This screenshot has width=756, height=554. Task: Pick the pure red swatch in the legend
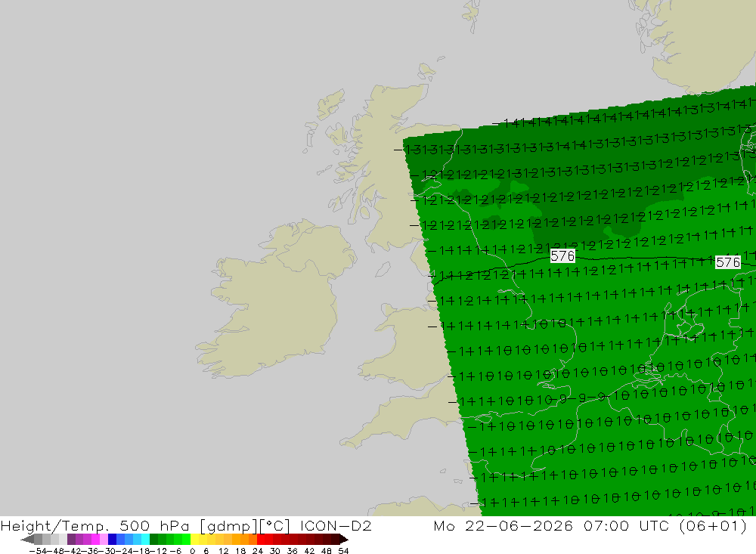click(261, 540)
